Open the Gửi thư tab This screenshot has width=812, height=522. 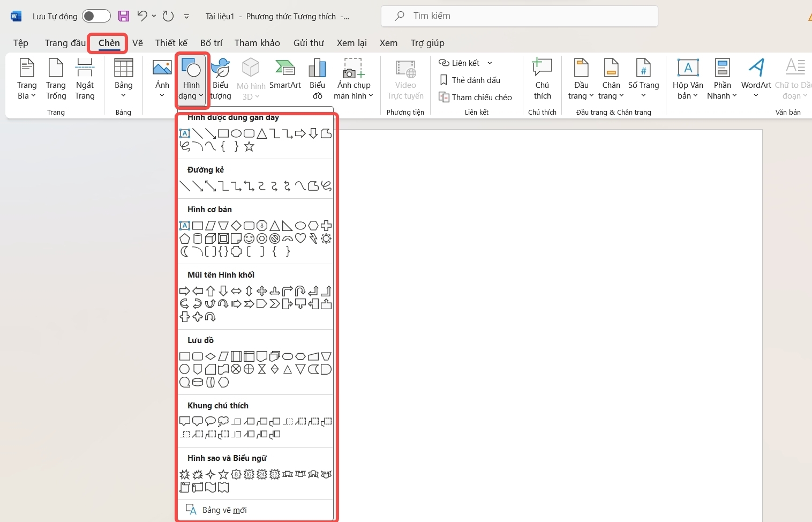(309, 43)
